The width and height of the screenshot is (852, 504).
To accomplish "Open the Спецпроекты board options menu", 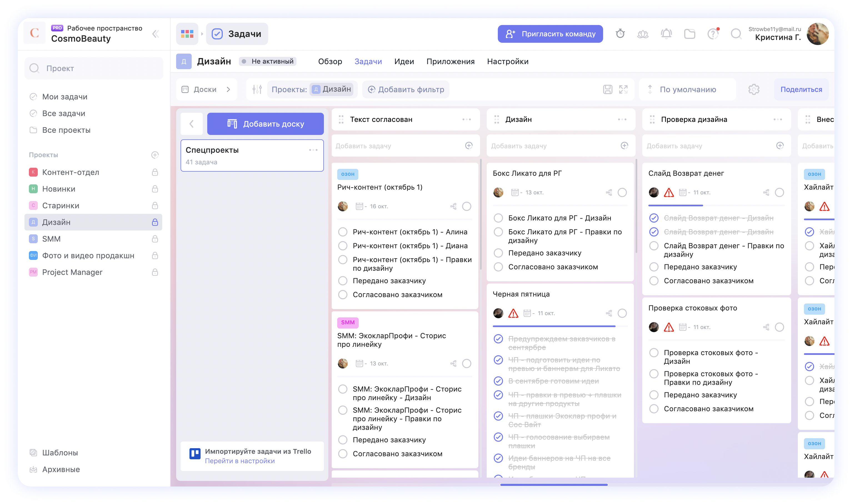I will (x=313, y=150).
